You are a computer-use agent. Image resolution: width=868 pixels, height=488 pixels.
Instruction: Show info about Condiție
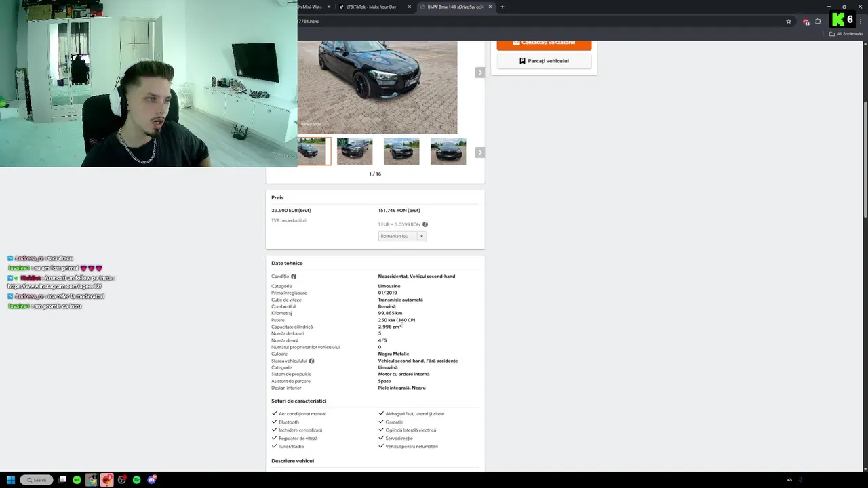[293, 277]
